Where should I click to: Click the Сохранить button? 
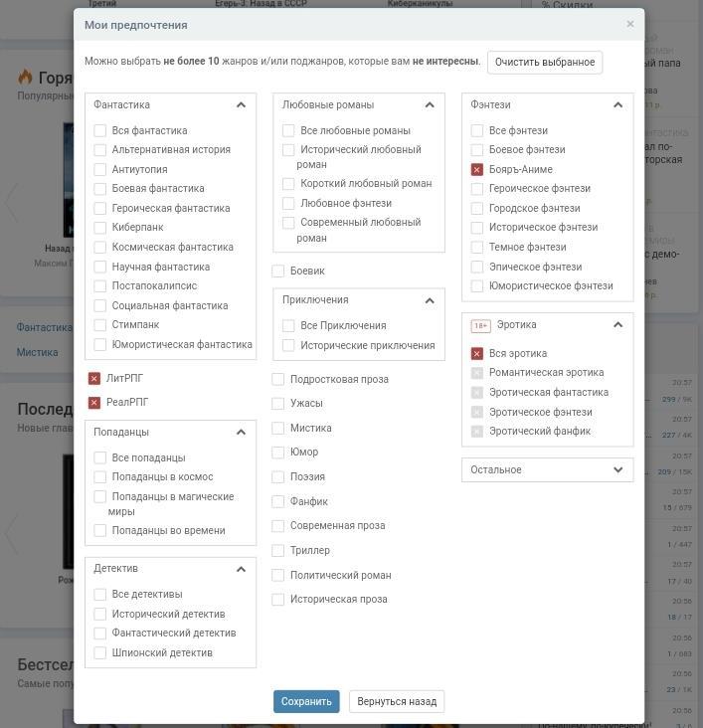(306, 701)
